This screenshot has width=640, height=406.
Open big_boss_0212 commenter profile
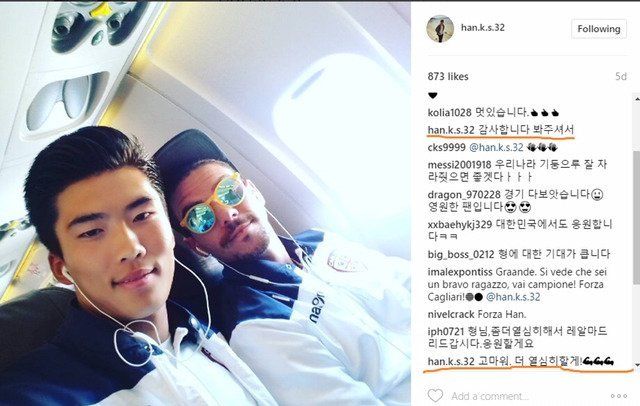461,255
